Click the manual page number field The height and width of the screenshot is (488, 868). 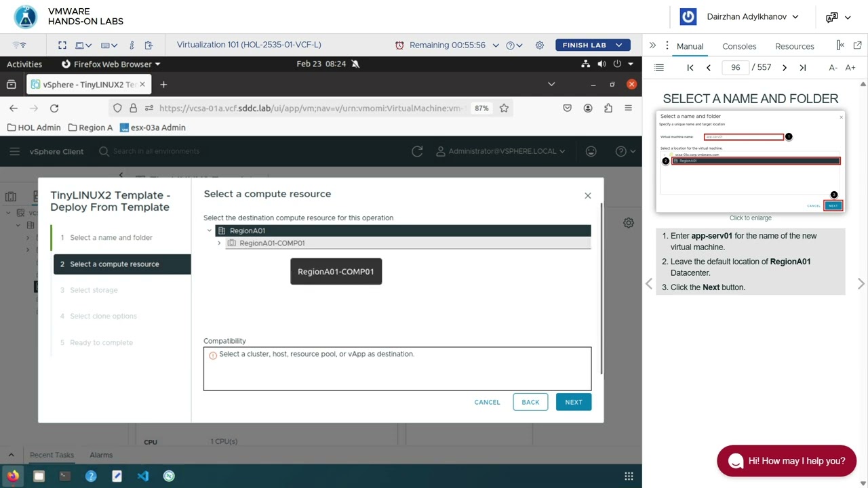[736, 68]
